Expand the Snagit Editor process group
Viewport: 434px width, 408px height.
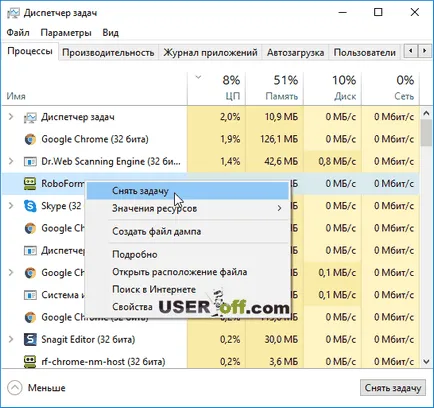(x=11, y=339)
